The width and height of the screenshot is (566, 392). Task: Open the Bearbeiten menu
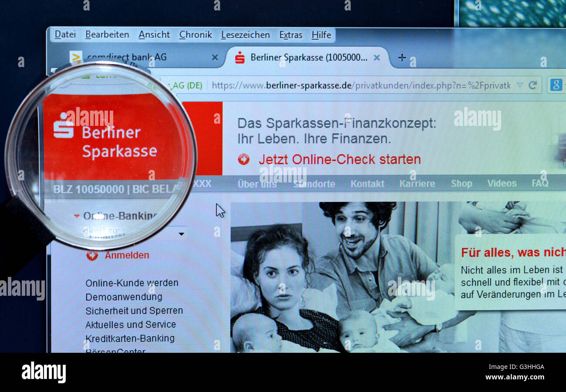tap(107, 34)
